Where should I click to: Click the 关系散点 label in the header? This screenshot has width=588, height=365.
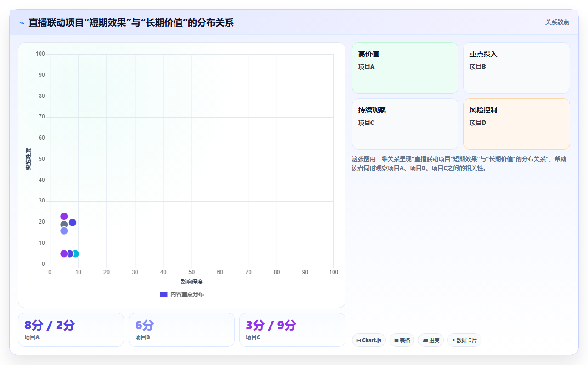coord(557,22)
